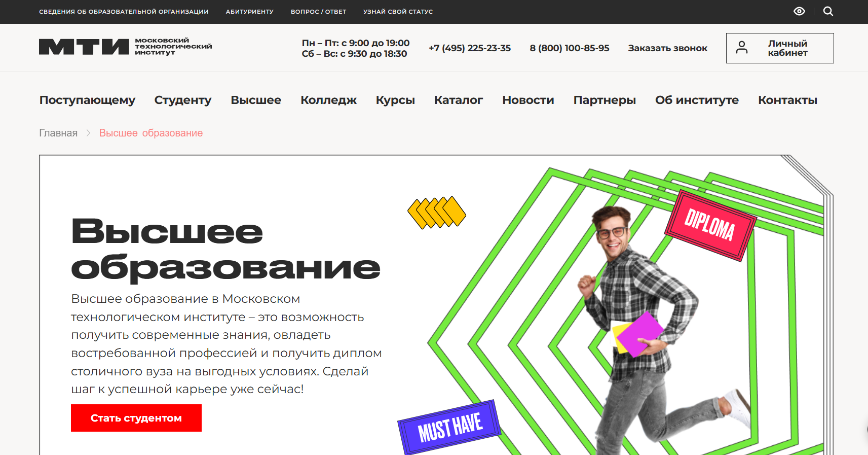The width and height of the screenshot is (868, 455).
Task: Open the Высшее navigation item
Action: 256,100
